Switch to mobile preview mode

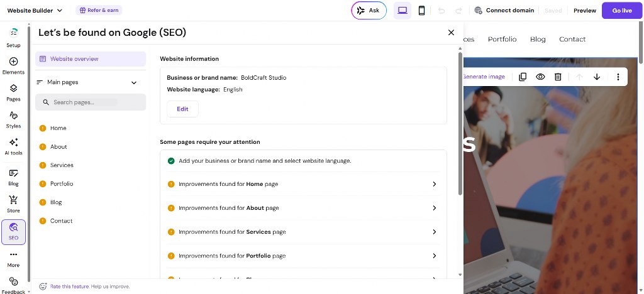[x=421, y=11]
